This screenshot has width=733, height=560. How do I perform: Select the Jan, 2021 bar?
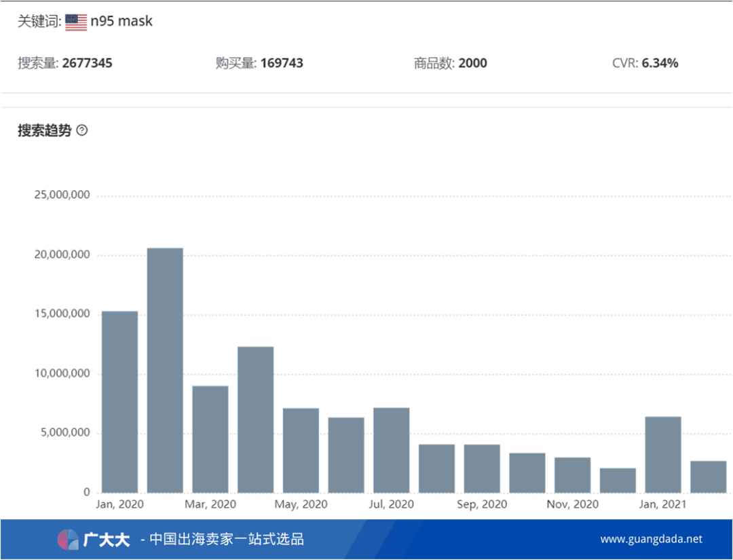pos(663,454)
